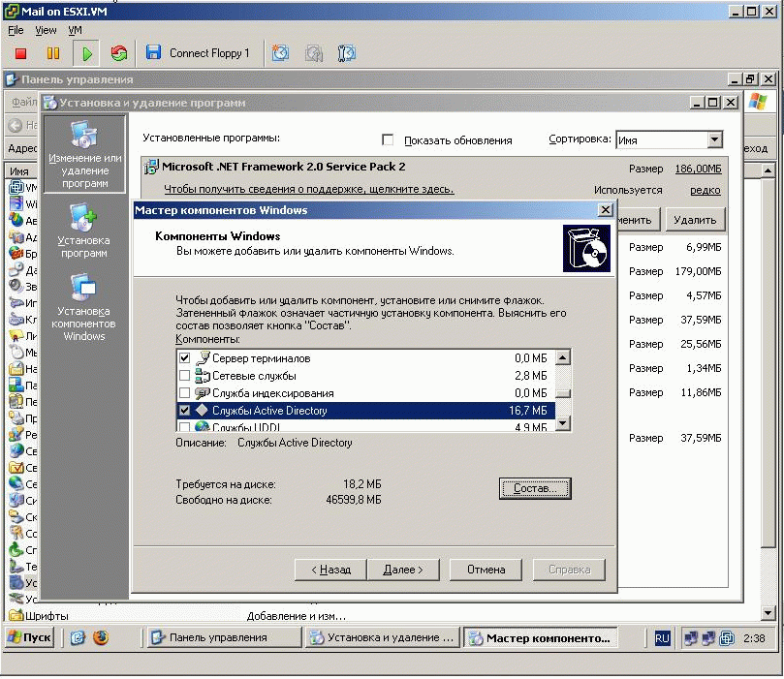
Task: Click the 'Службы Active Directory' diamond icon
Action: (x=202, y=410)
